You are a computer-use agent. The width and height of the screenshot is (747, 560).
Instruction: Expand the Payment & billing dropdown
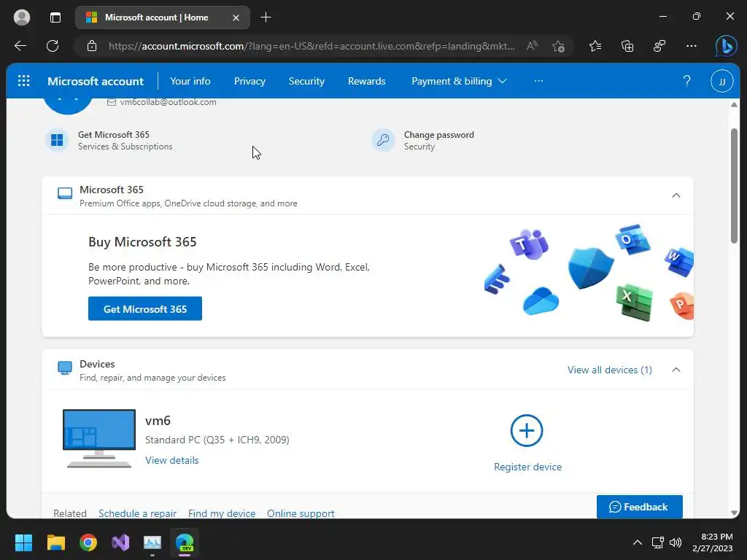459,81
